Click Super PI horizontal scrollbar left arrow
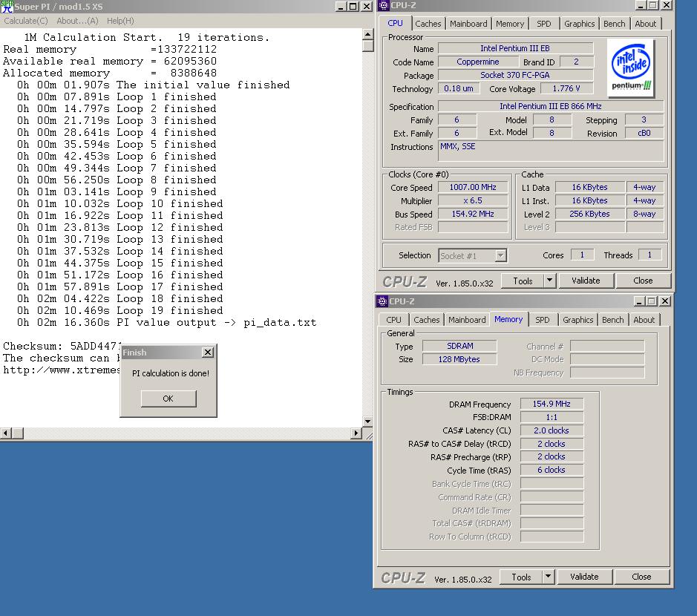Viewport: 697px width, 616px height. tap(5, 433)
